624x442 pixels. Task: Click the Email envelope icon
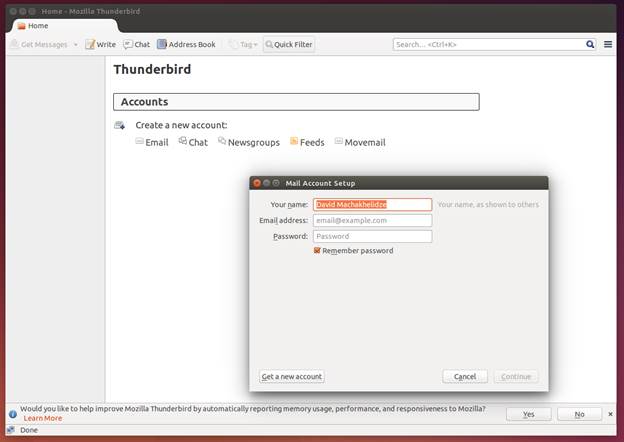coord(139,141)
